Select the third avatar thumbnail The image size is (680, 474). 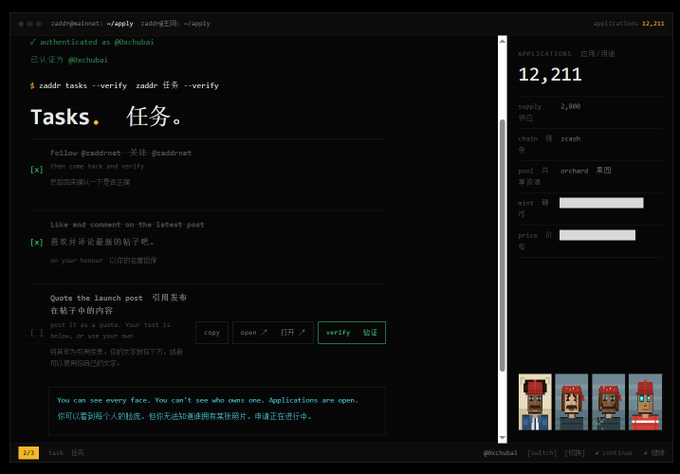(x=608, y=402)
